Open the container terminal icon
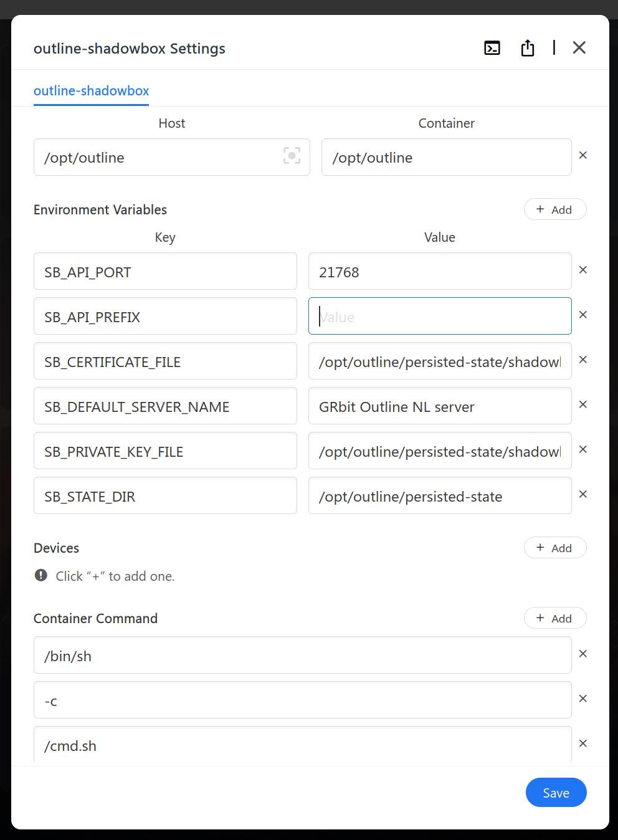 tap(492, 48)
